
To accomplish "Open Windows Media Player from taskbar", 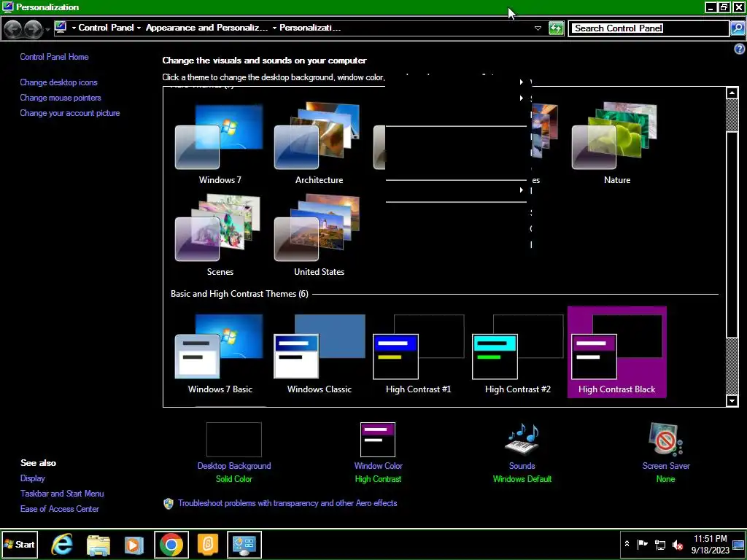I will click(x=134, y=544).
